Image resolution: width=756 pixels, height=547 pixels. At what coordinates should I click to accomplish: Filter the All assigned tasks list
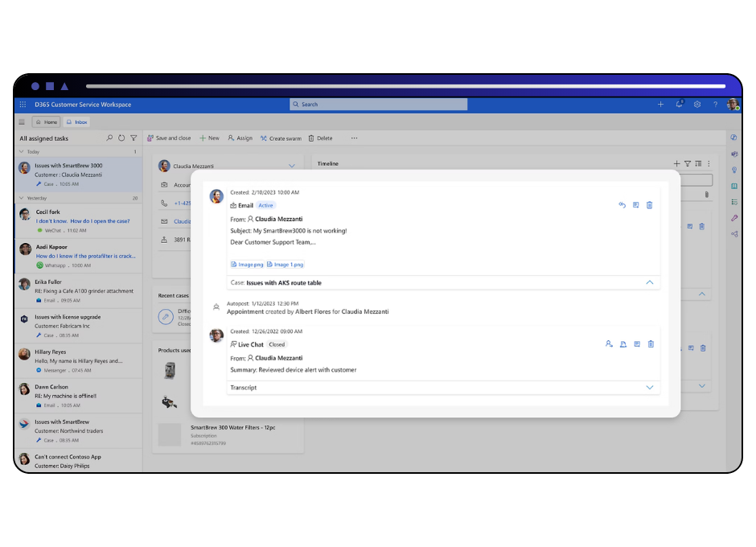(x=134, y=138)
